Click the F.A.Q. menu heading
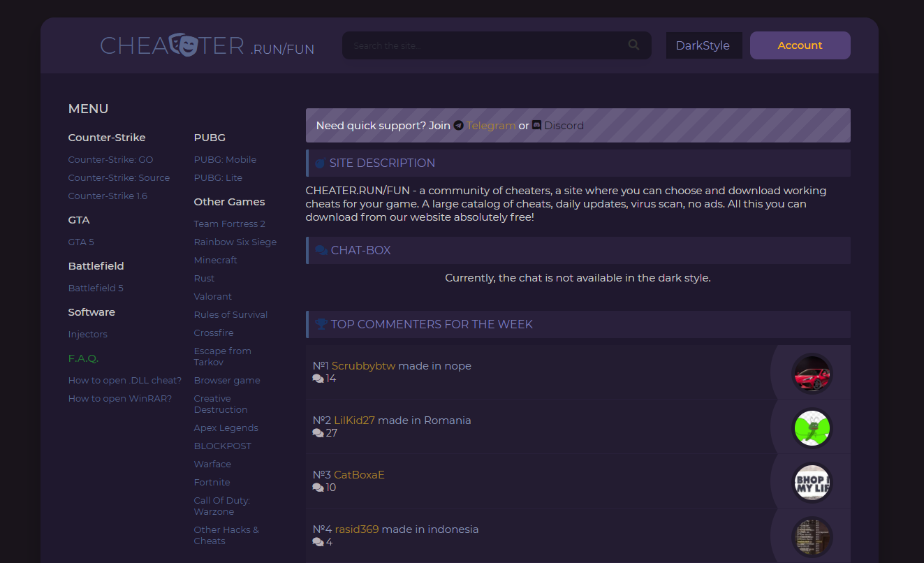The width and height of the screenshot is (924, 563). tap(83, 358)
